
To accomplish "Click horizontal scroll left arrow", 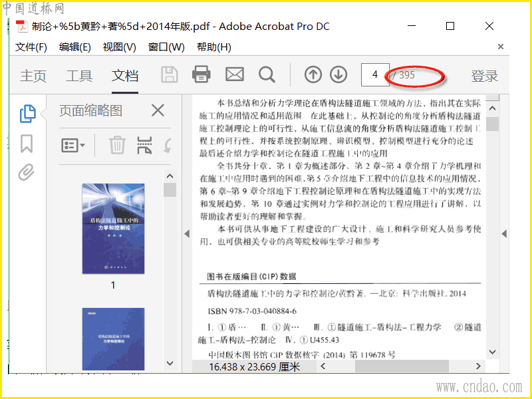I will pos(323,366).
